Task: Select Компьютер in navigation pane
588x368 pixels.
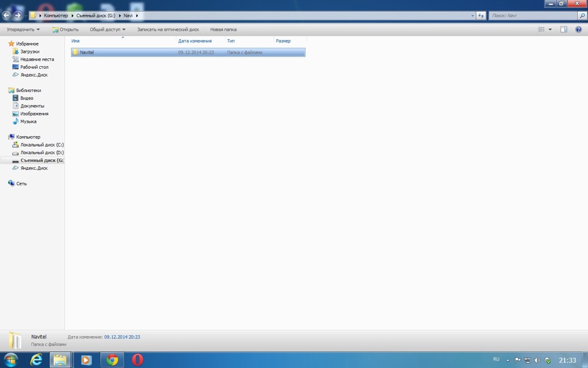Action: 28,137
